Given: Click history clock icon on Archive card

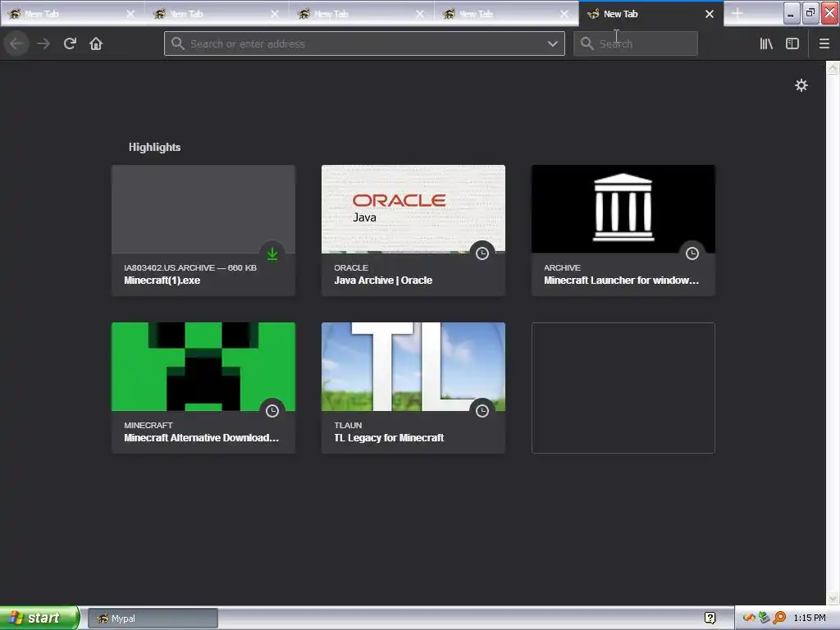Looking at the screenshot, I should pyautogui.click(x=692, y=253).
